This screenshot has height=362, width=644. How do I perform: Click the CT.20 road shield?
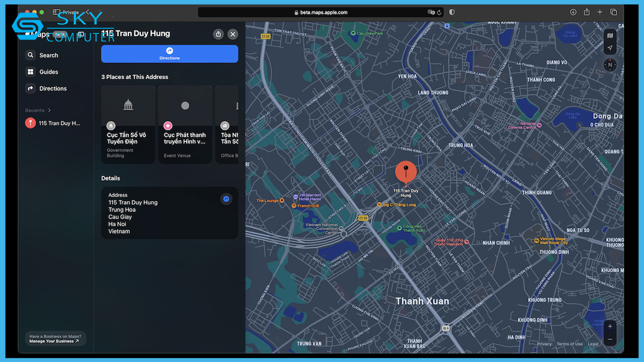266,36
